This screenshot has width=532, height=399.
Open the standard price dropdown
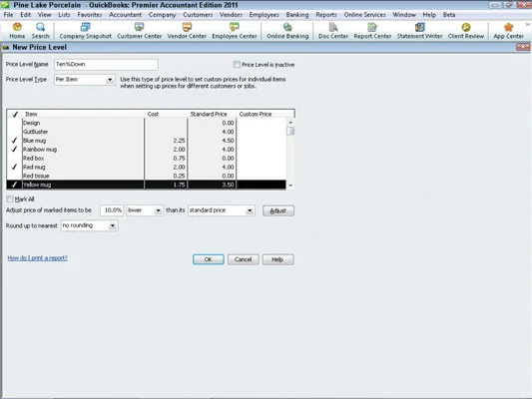pos(250,210)
